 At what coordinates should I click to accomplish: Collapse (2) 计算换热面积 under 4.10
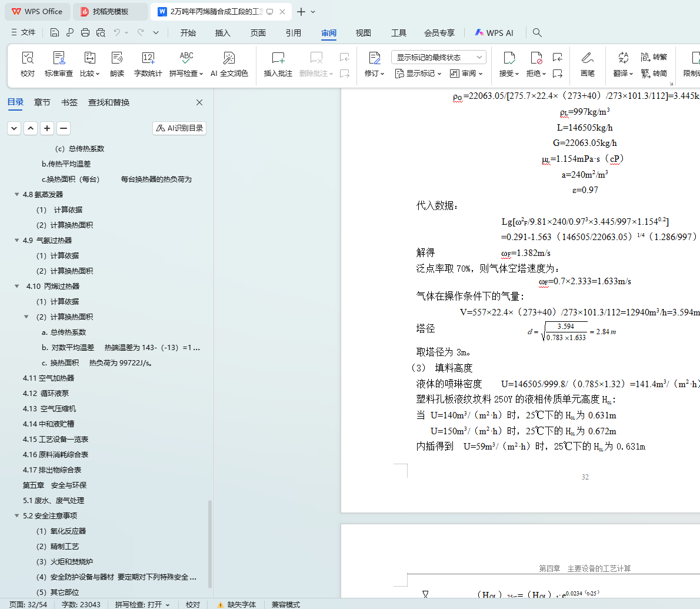click(x=26, y=317)
